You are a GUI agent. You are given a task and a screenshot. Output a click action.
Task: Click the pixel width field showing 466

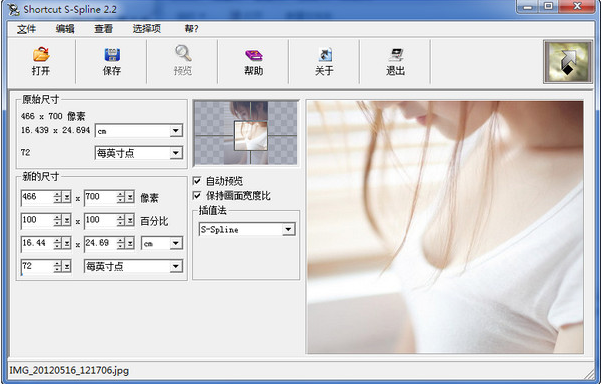pos(37,197)
